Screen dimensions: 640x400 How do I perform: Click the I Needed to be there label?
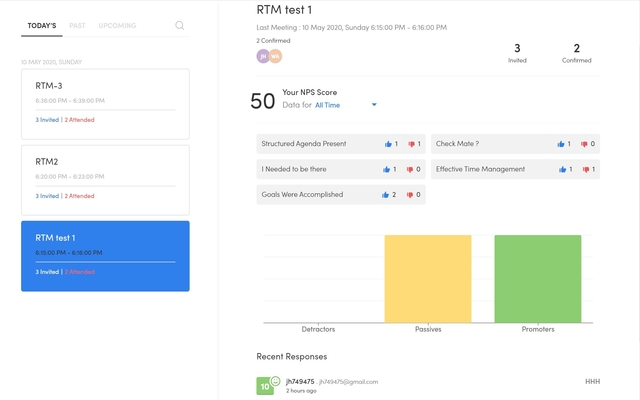tap(294, 169)
